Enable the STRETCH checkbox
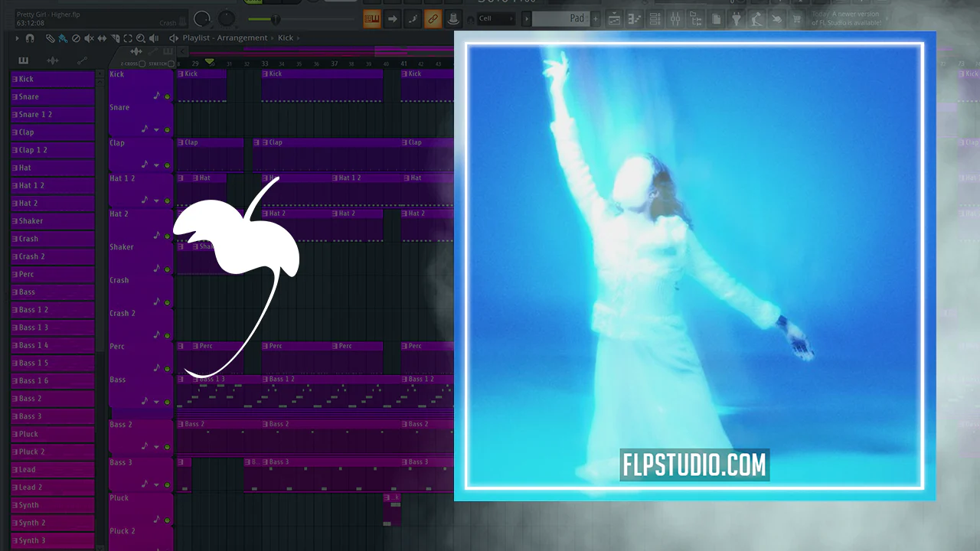 [x=171, y=64]
